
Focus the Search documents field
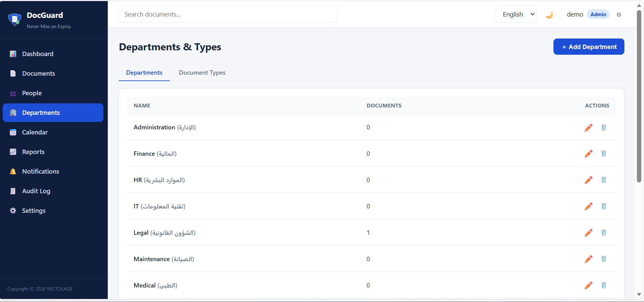[228, 14]
